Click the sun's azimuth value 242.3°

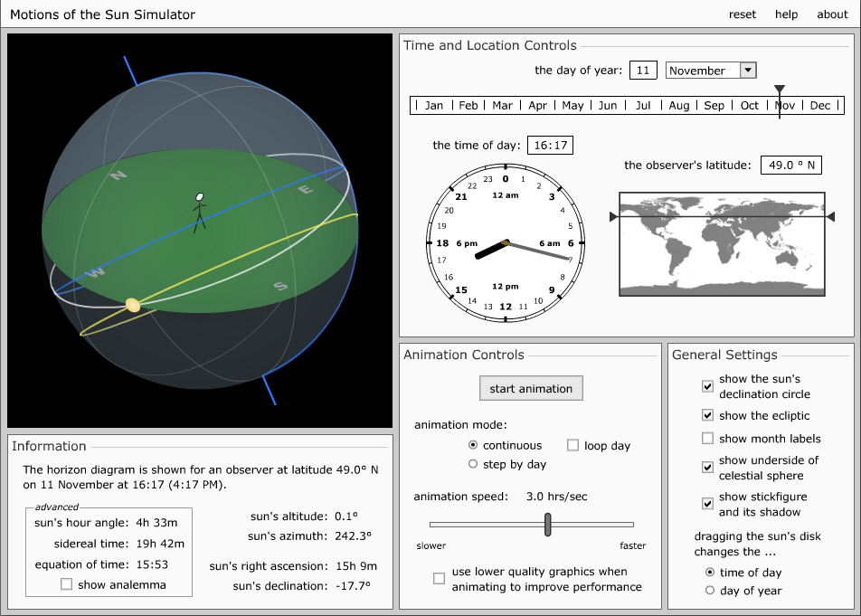353,535
